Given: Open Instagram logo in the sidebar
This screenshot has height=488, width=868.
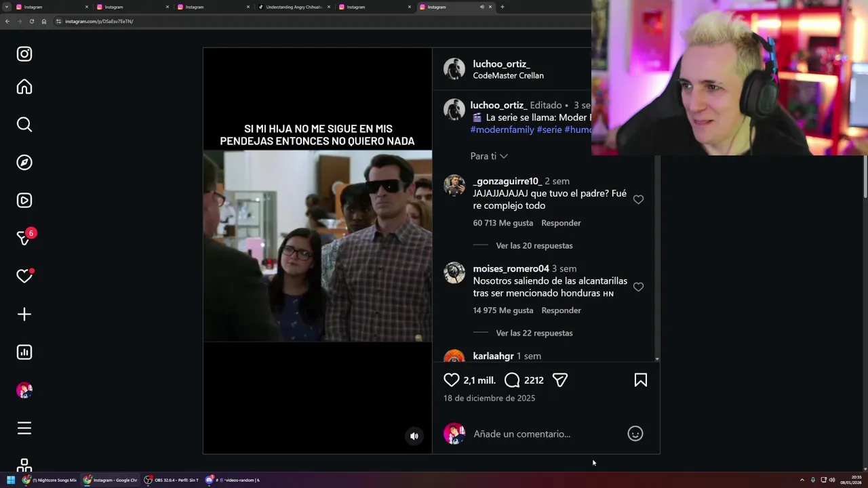Looking at the screenshot, I should [24, 54].
